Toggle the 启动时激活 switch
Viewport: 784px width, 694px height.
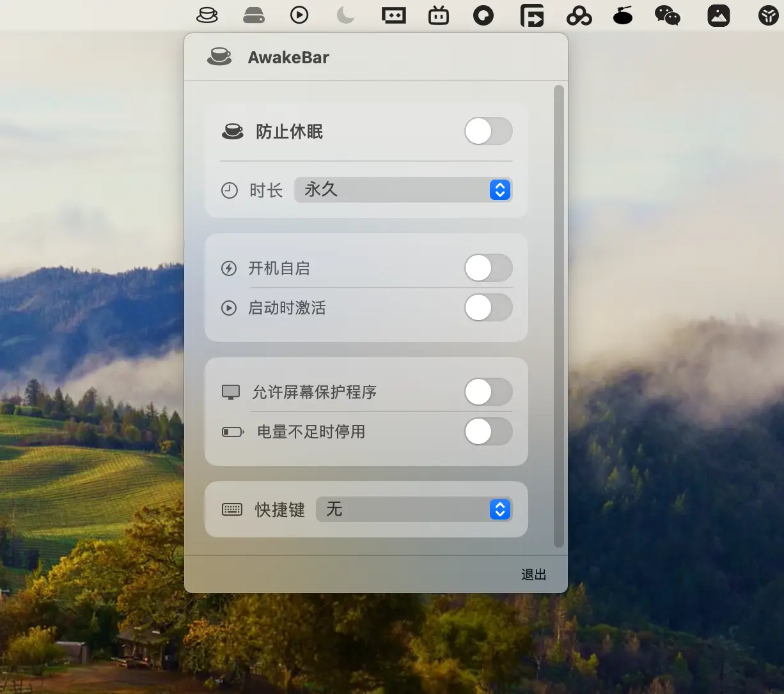coord(489,308)
